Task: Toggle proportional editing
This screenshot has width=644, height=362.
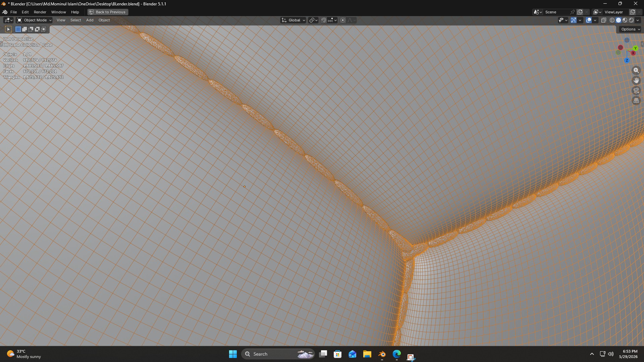Action: (x=343, y=20)
